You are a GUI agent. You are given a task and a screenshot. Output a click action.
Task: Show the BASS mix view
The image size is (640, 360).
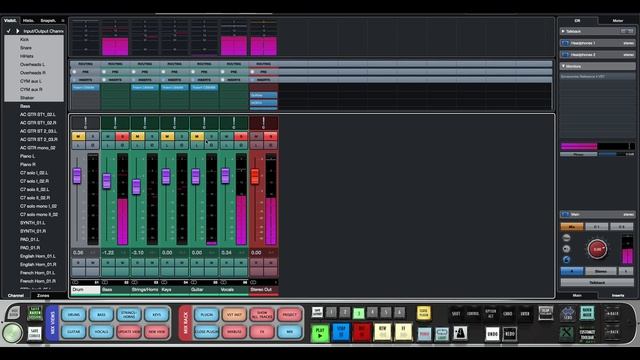[101, 315]
